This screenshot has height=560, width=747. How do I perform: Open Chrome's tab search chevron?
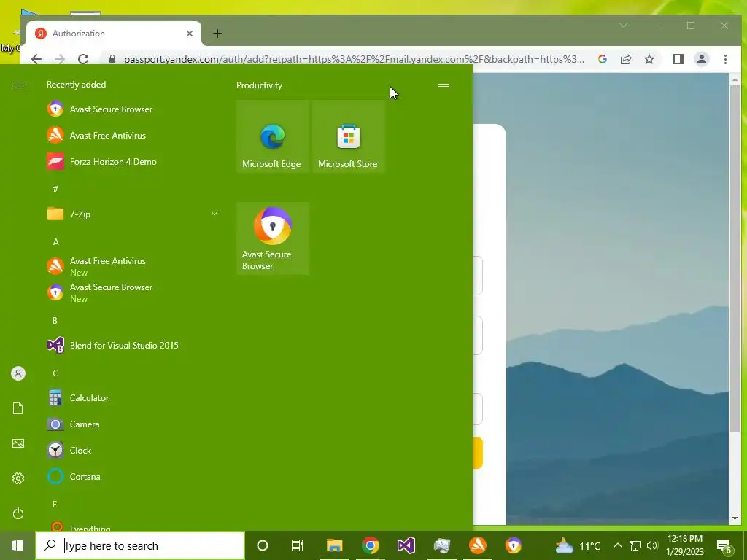coord(624,26)
